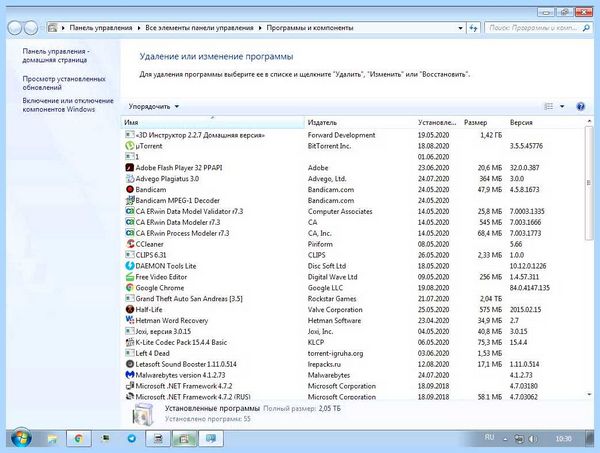Select the Google Chrome list icon
The height and width of the screenshot is (453, 600).
(x=130, y=287)
